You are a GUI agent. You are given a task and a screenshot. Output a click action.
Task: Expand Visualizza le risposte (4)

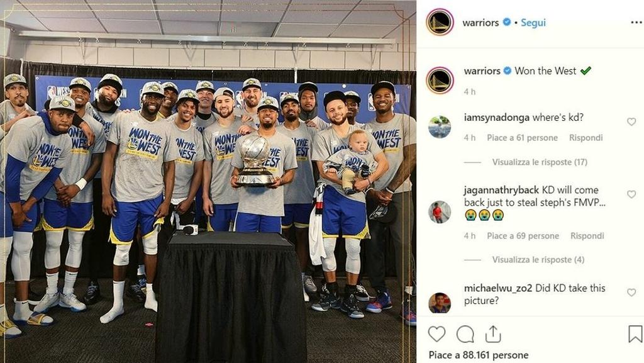pos(538,260)
